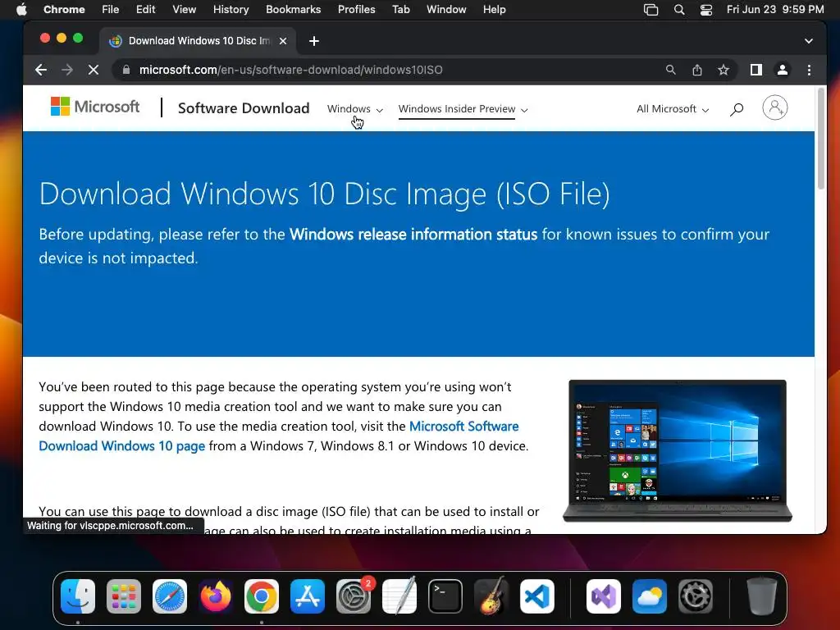840x630 pixels.
Task: Expand the All Microsoft menu
Action: pos(673,109)
